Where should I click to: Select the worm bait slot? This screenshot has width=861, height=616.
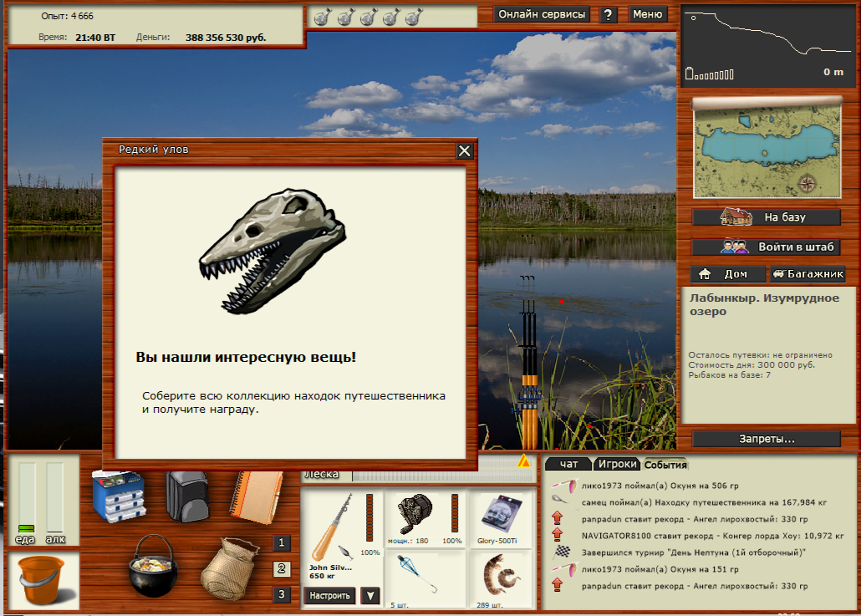[500, 578]
